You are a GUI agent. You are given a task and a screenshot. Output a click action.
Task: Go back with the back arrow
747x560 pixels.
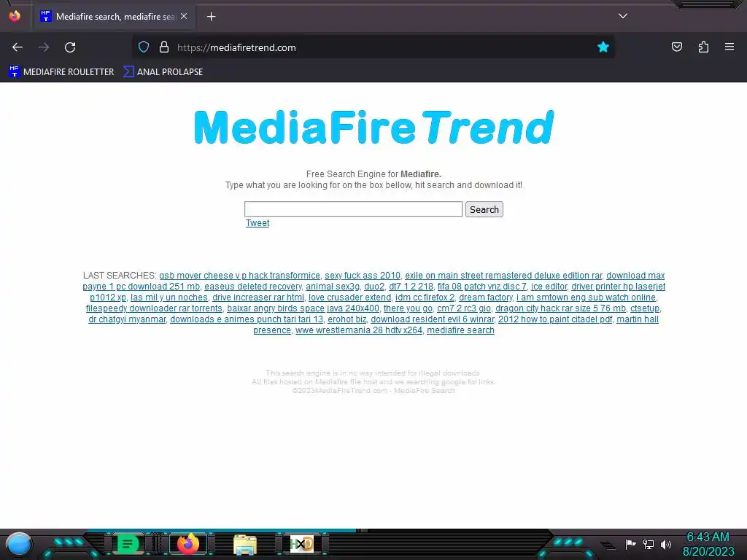(18, 47)
